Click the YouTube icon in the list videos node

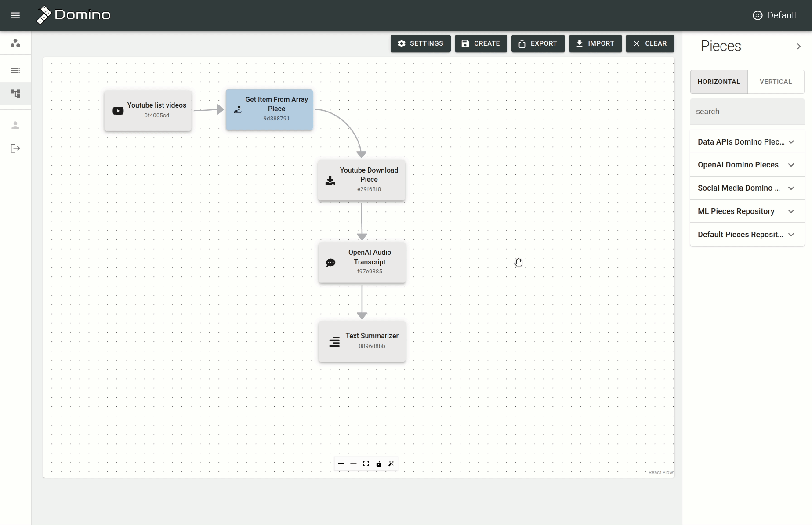[x=118, y=111]
